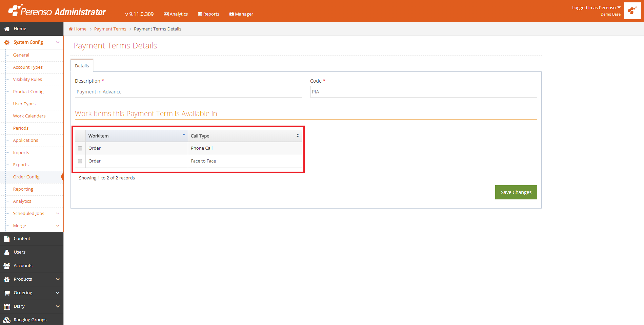Click the Users person icon in sidebar
Image resolution: width=644 pixels, height=325 pixels.
click(x=7, y=252)
